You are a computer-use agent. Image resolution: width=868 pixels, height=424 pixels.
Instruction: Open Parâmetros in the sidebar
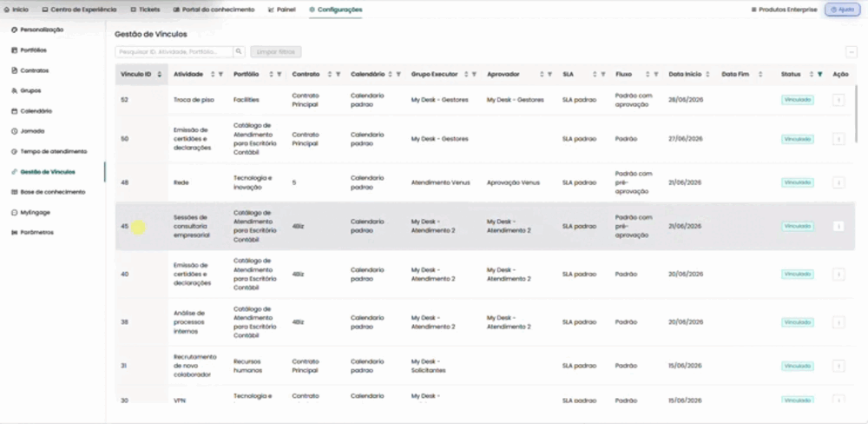tap(33, 232)
